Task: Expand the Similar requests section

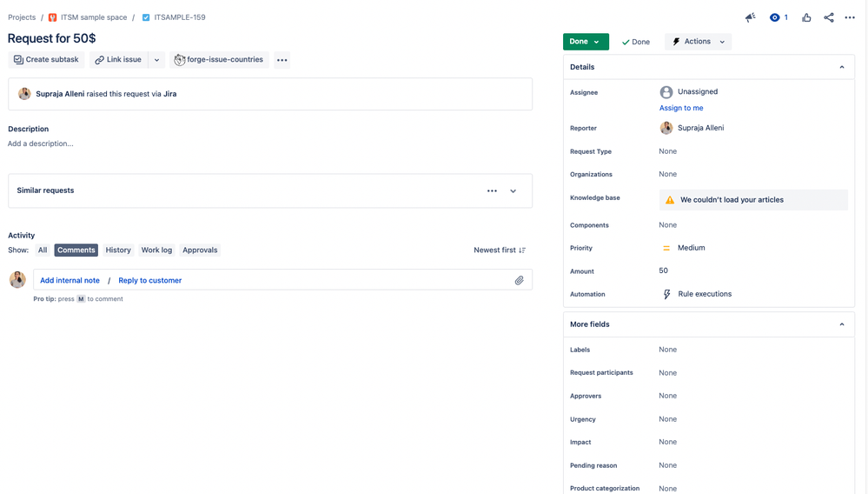Action: (514, 191)
